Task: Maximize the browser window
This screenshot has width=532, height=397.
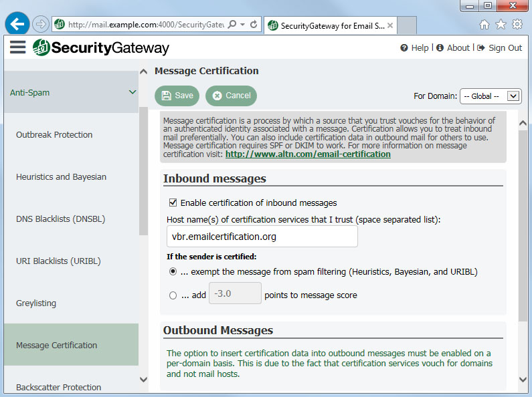Action: coord(488,6)
